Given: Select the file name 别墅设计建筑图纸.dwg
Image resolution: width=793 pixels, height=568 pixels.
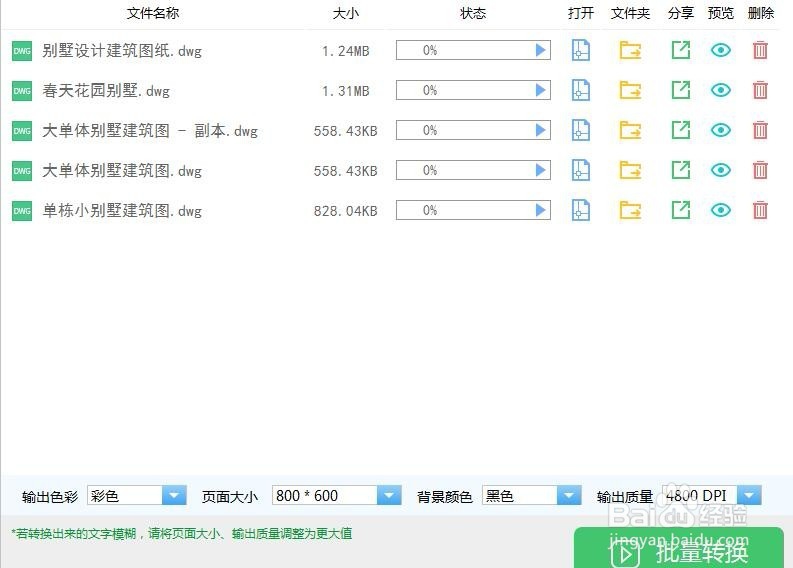Looking at the screenshot, I should [122, 51].
